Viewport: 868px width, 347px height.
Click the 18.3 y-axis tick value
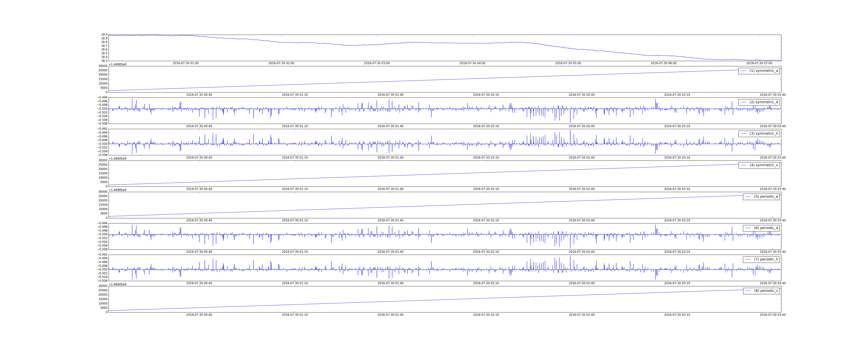[x=104, y=61]
